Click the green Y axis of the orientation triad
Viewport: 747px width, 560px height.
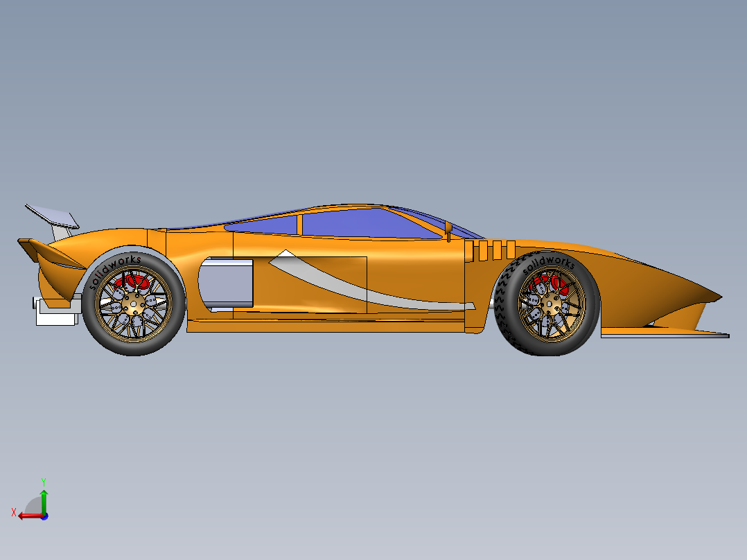click(x=44, y=502)
